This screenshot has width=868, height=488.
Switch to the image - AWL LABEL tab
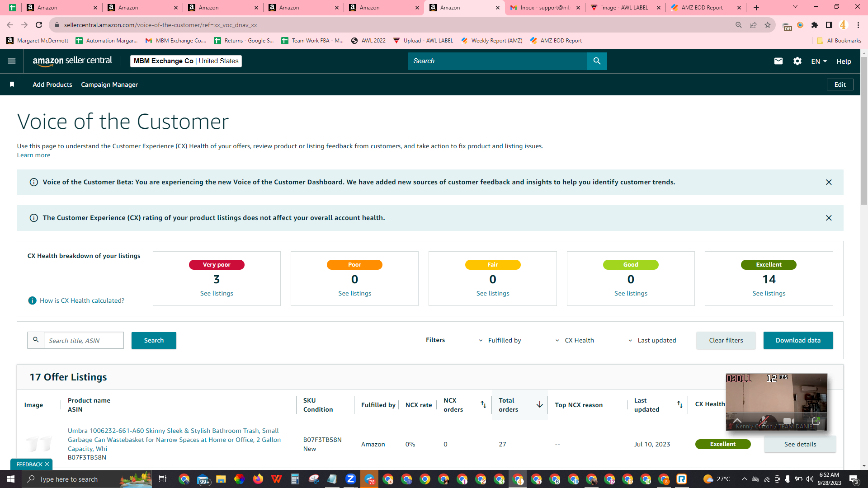coord(625,8)
